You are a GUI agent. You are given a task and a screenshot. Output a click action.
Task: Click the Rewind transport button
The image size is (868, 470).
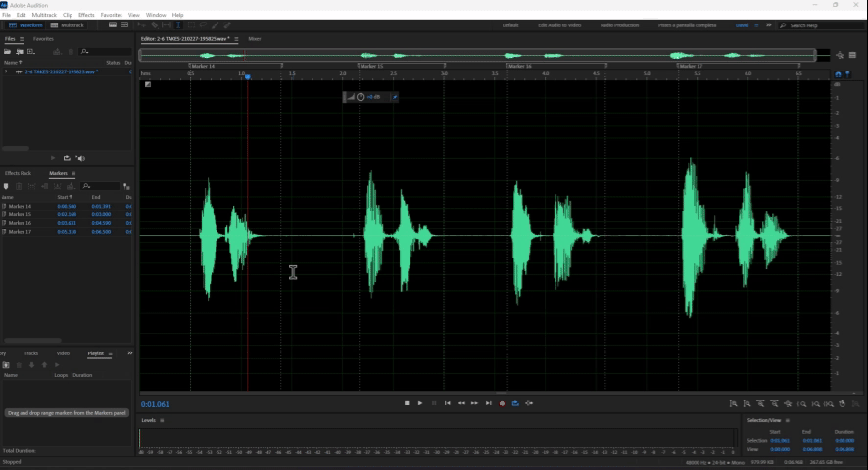pyautogui.click(x=461, y=403)
